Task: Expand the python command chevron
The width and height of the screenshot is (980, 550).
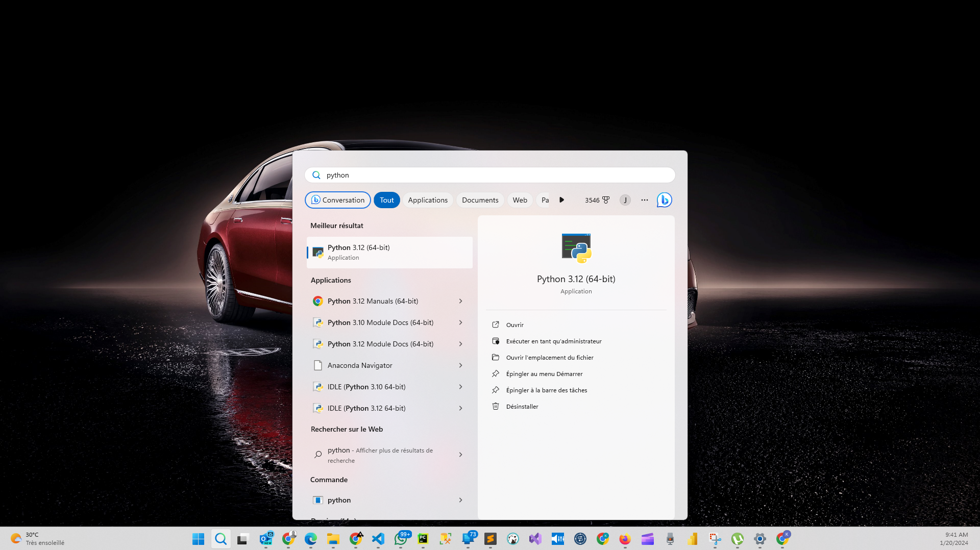Action: pyautogui.click(x=460, y=501)
